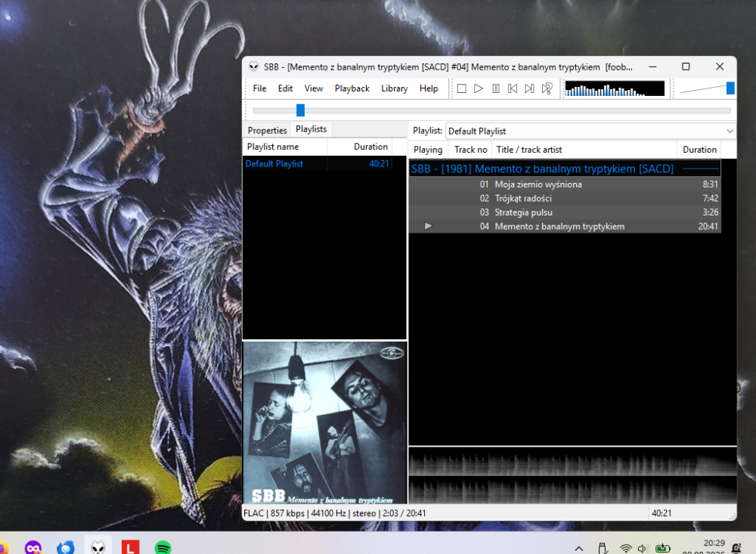This screenshot has width=756, height=554.
Task: Open the File menu
Action: pyautogui.click(x=259, y=88)
